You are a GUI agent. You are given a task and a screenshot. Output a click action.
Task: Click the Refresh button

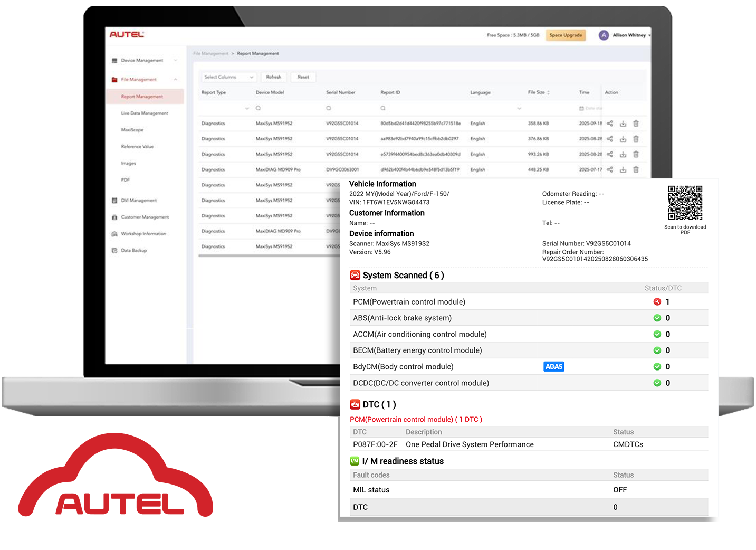click(274, 77)
